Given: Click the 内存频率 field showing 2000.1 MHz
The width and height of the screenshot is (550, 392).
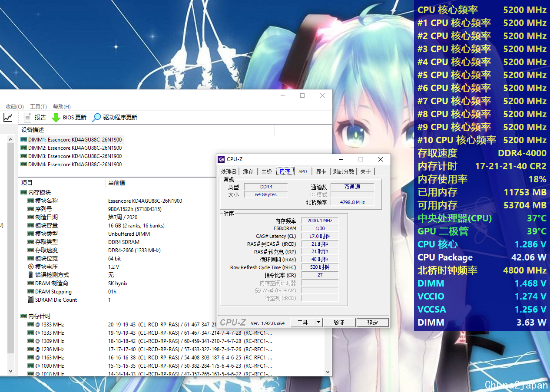Looking at the screenshot, I should (319, 221).
